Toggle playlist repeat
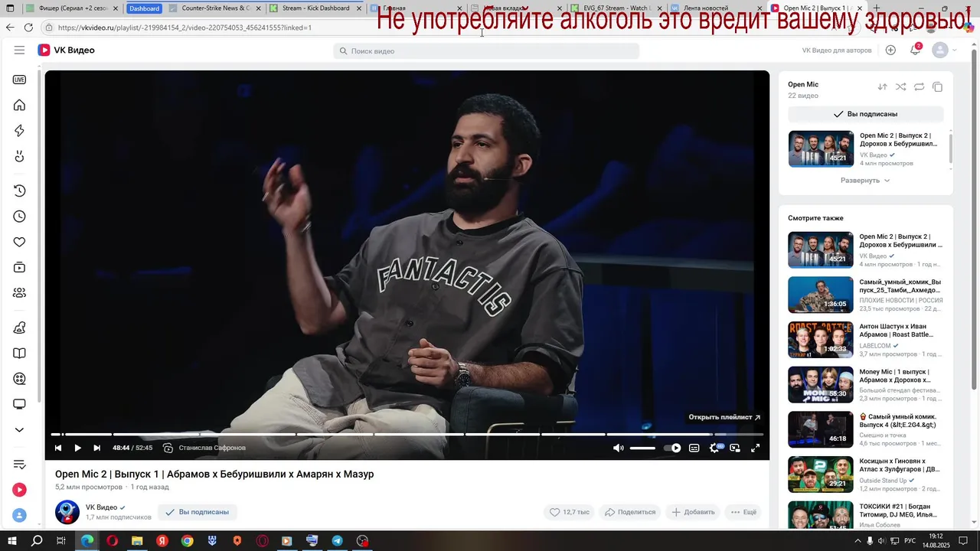The width and height of the screenshot is (980, 551). 919,87
